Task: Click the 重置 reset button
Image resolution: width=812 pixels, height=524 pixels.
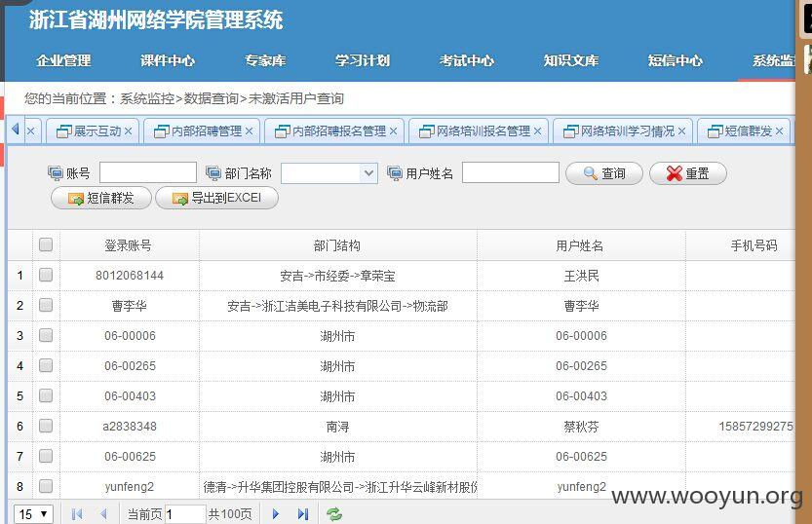Action: tap(688, 173)
